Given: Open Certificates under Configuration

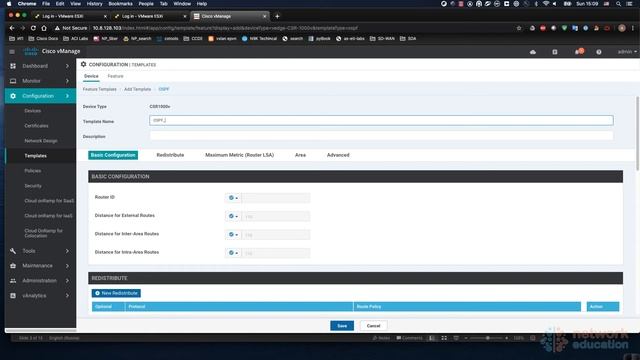Looking at the screenshot, I should [36, 126].
